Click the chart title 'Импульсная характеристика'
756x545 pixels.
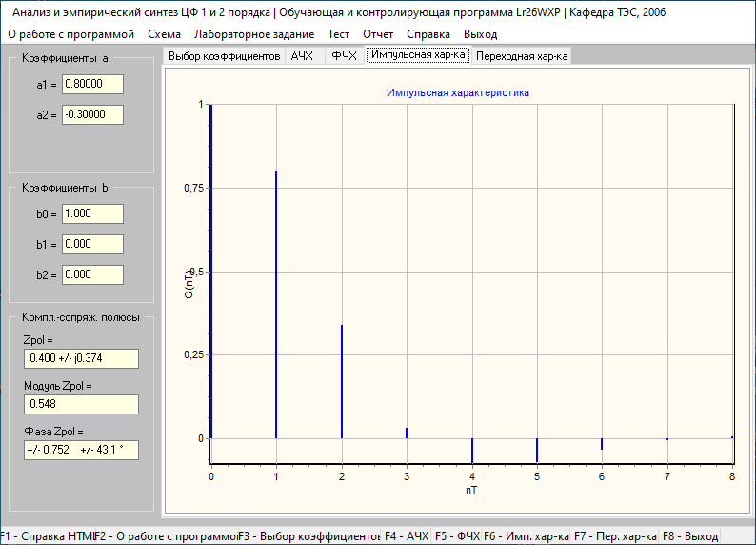pyautogui.click(x=458, y=92)
